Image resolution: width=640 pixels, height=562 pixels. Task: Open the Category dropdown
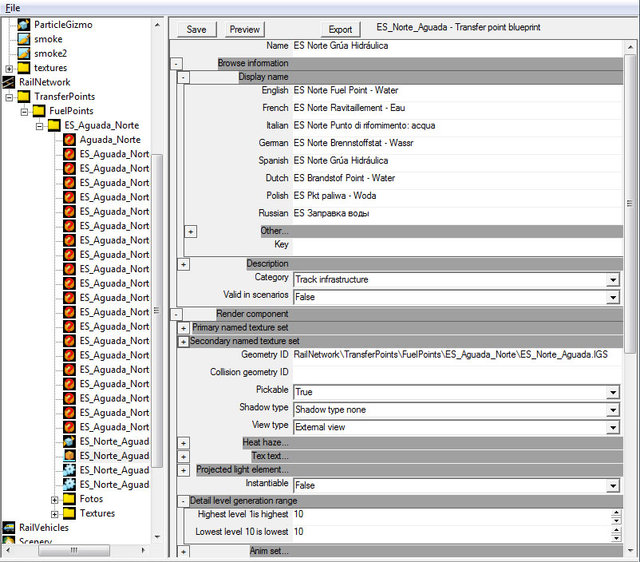pos(612,279)
